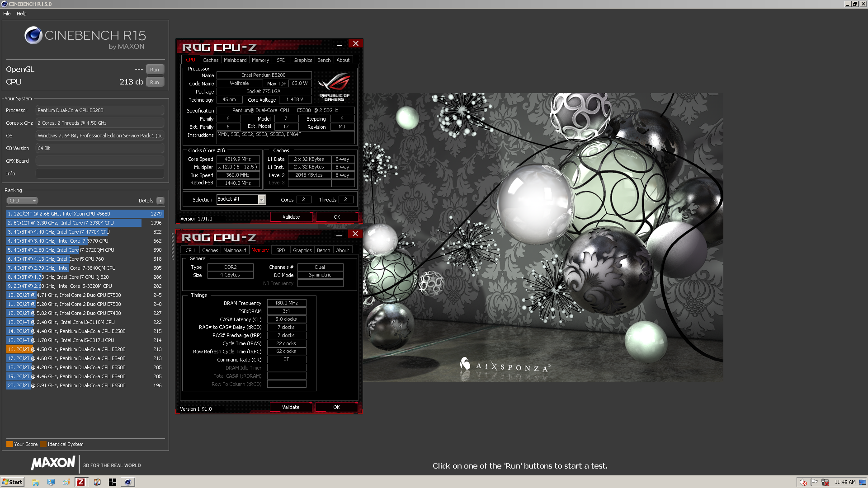Viewport: 868px width, 488px height.
Task: Open the ranking CPU dropdown
Action: tap(22, 201)
